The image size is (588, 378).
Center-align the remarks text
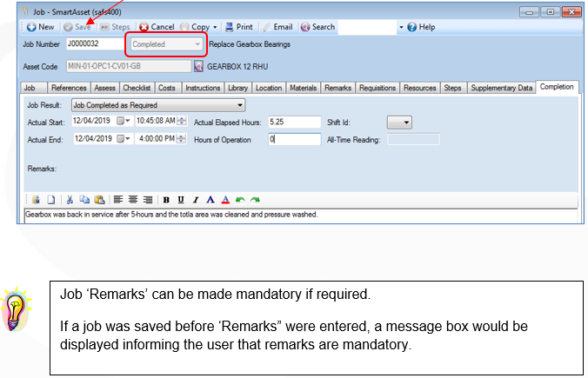(133, 200)
